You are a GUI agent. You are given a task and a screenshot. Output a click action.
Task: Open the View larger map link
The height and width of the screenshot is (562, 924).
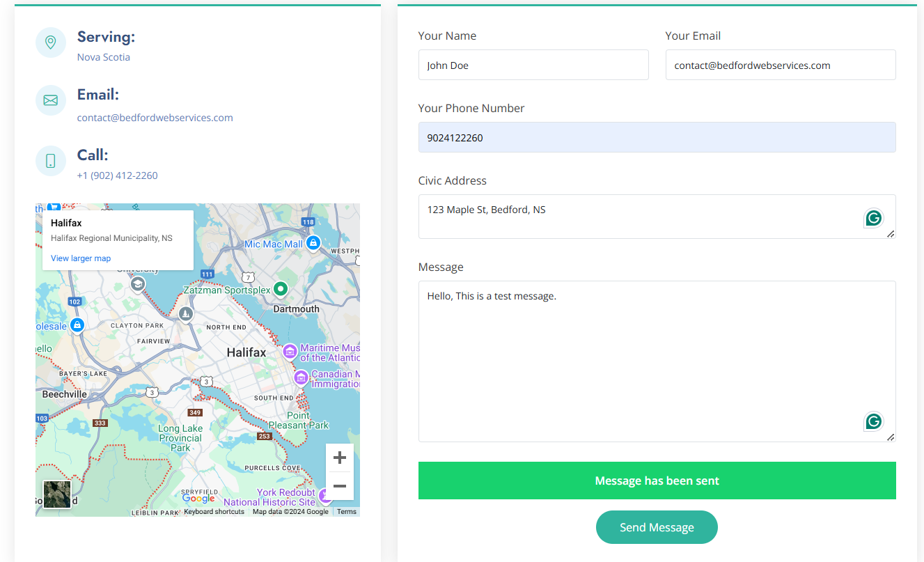81,258
